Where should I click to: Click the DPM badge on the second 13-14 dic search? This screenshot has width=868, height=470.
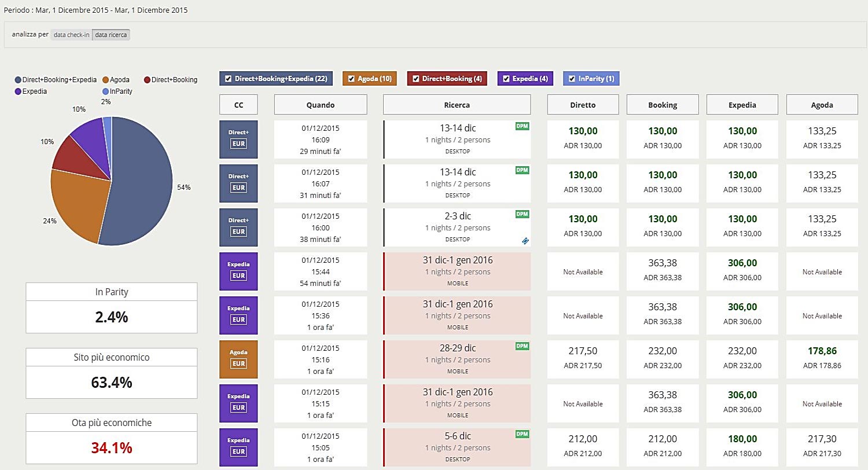point(521,168)
